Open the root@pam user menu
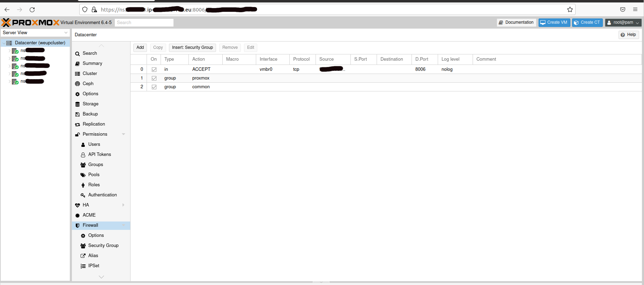The image size is (644, 285). tap(623, 22)
